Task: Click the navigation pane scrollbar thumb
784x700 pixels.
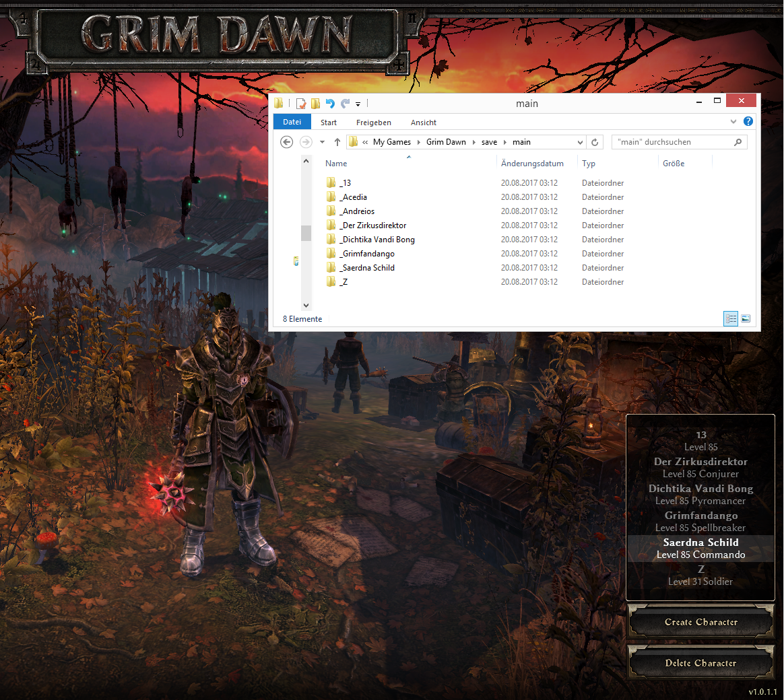Action: pos(306,233)
